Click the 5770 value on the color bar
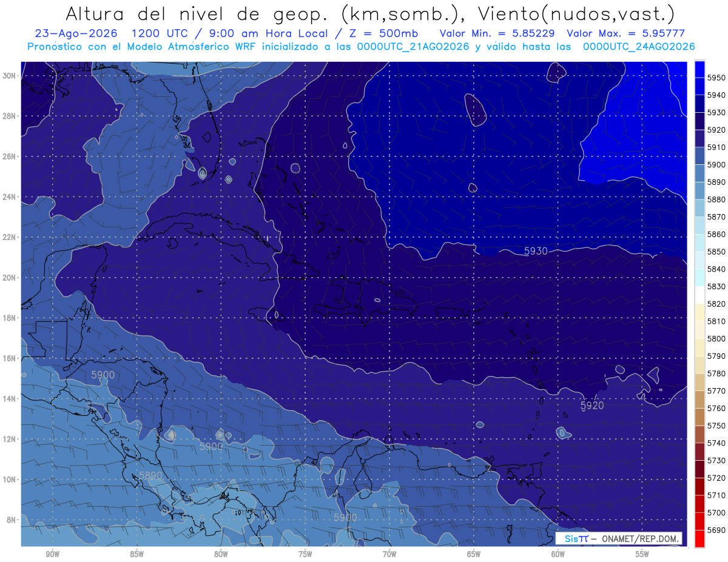Image resolution: width=728 pixels, height=562 pixels. click(x=716, y=391)
